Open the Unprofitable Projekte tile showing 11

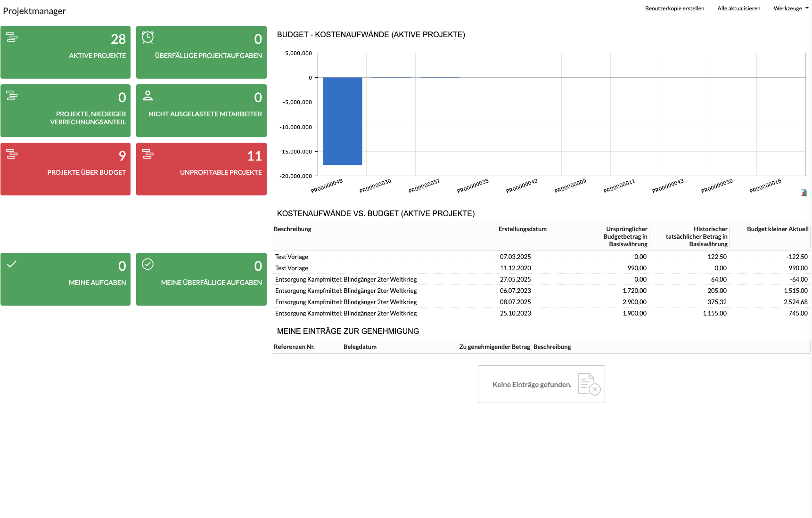201,169
